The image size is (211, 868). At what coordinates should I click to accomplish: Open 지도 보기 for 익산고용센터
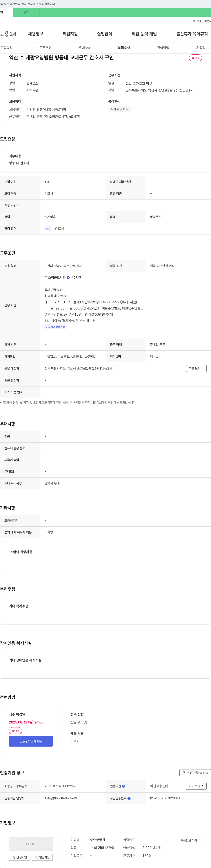[196, 786]
